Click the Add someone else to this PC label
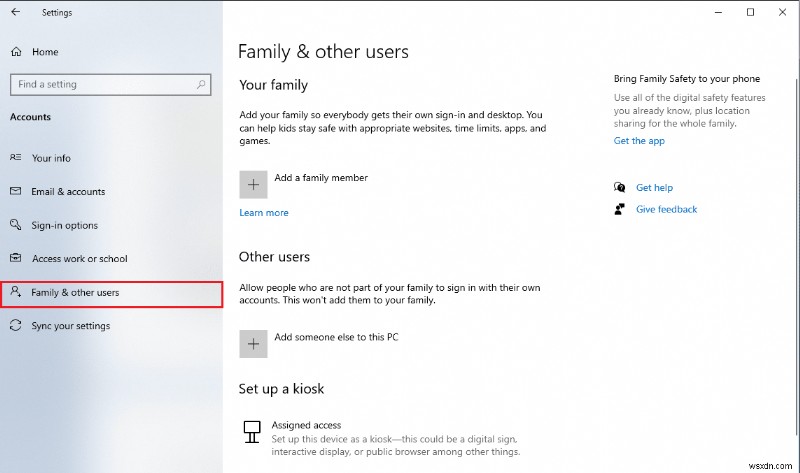The image size is (800, 473). coord(337,338)
